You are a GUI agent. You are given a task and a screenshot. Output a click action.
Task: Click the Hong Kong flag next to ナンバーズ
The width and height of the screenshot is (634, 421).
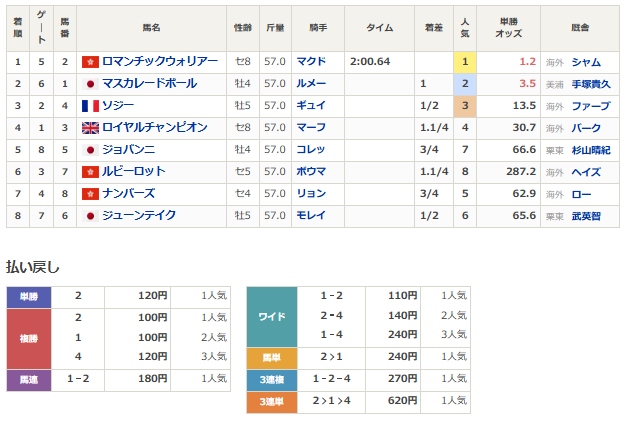tap(90, 194)
